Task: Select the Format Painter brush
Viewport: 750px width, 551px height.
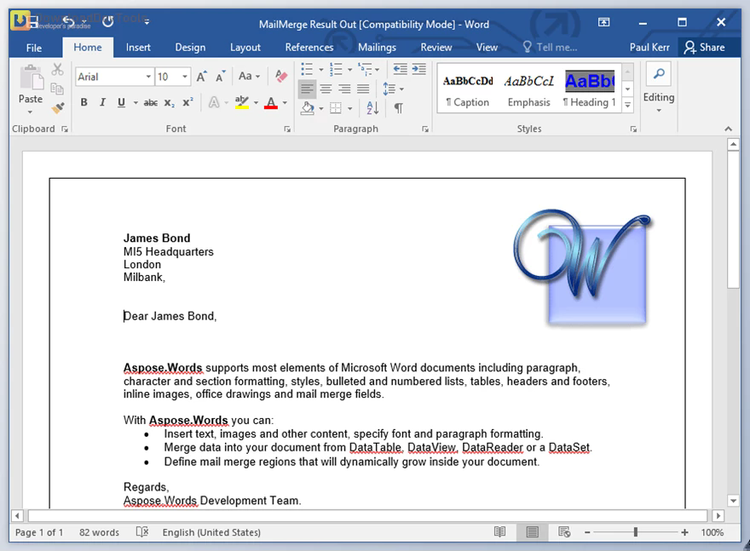Action: pyautogui.click(x=58, y=108)
